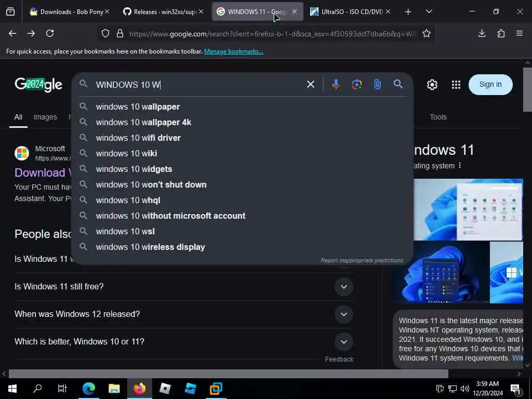The height and width of the screenshot is (399, 532).
Task: Click the Firefox View icon in the tab bar
Action: pyautogui.click(x=10, y=12)
